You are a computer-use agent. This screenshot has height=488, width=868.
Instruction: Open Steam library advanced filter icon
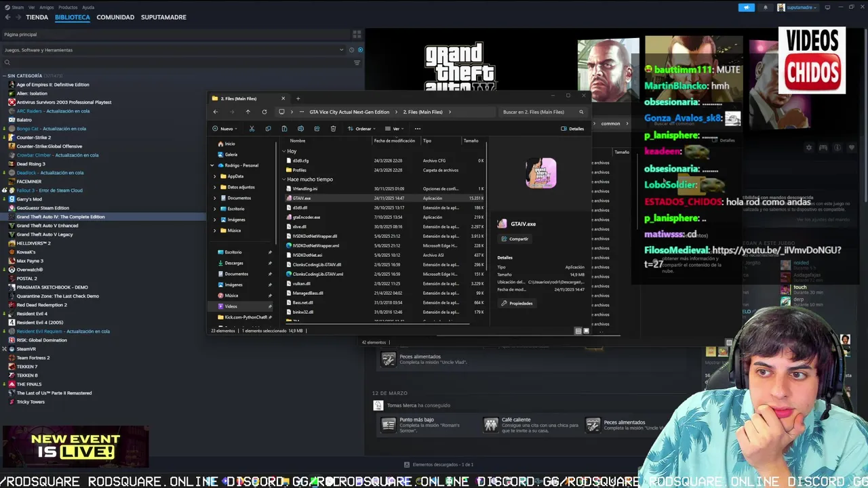pos(357,62)
